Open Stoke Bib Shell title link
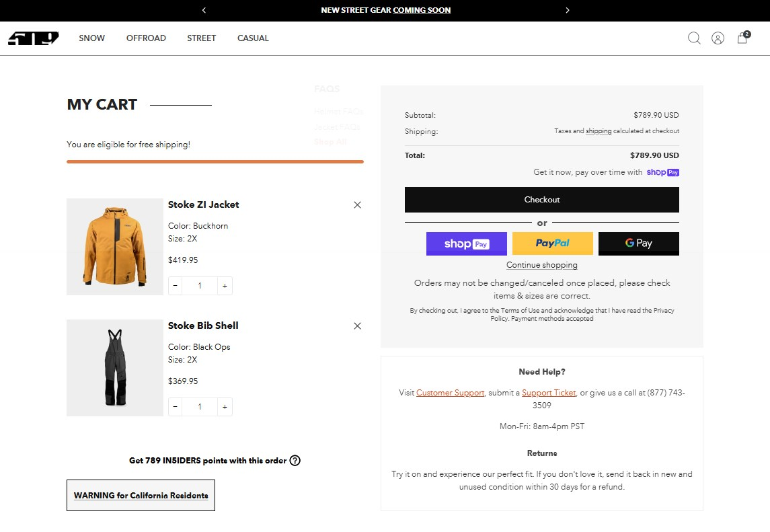The width and height of the screenshot is (770, 532). coord(203,326)
